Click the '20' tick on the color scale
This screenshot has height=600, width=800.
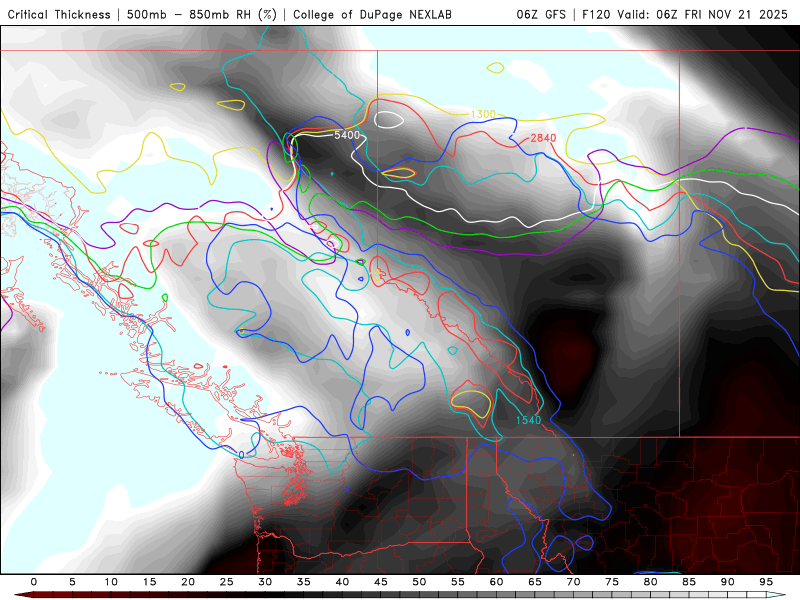188,582
